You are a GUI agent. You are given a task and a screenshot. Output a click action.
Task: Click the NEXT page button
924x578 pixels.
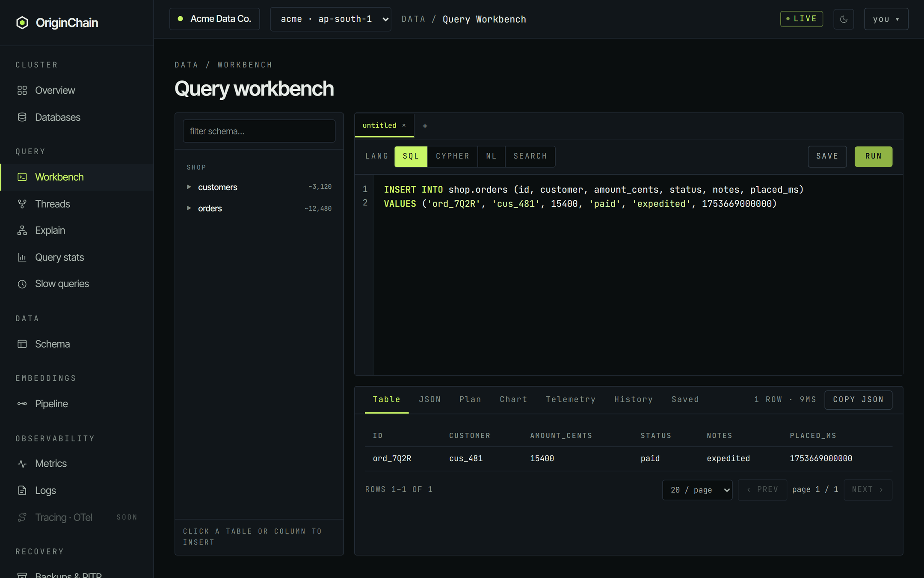pos(868,490)
